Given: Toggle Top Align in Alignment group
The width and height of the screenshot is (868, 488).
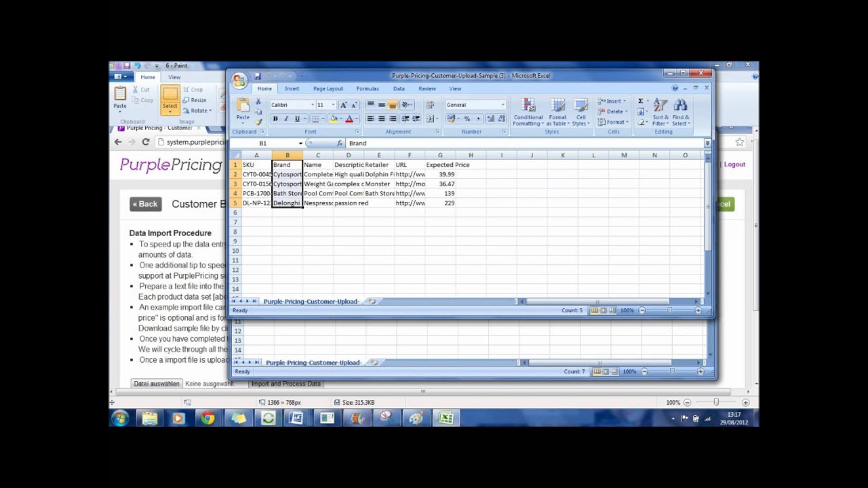Looking at the screenshot, I should point(370,105).
